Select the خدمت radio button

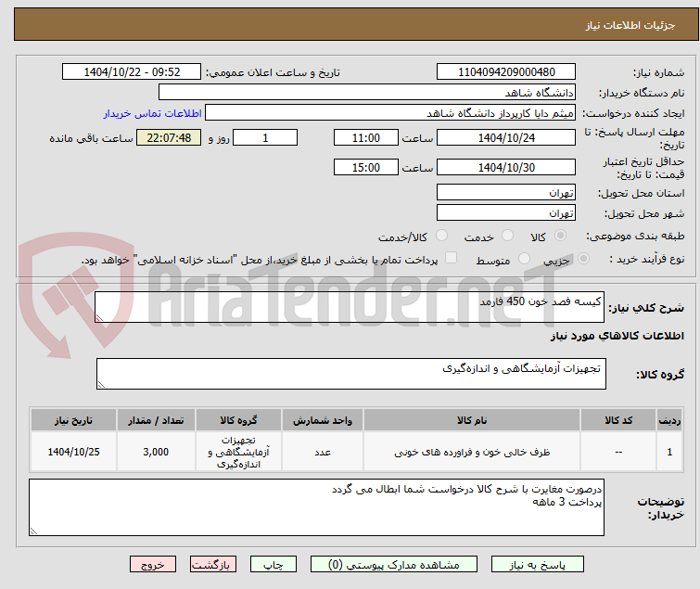point(507,236)
